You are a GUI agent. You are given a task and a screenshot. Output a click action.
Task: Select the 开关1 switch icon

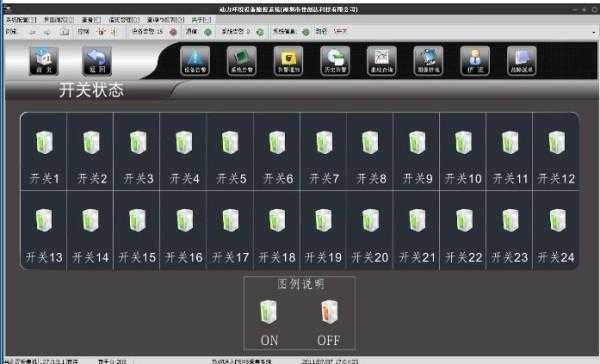(44, 142)
